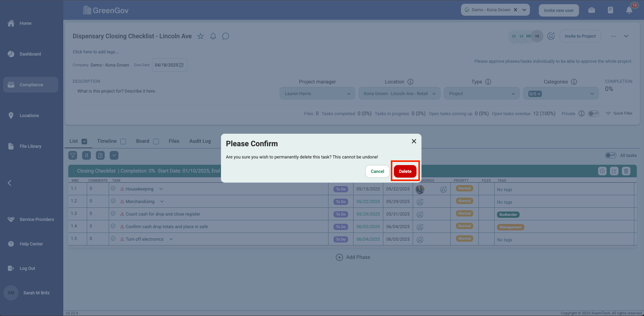
Task: Expand the Turn off electronics task
Action: click(x=171, y=239)
